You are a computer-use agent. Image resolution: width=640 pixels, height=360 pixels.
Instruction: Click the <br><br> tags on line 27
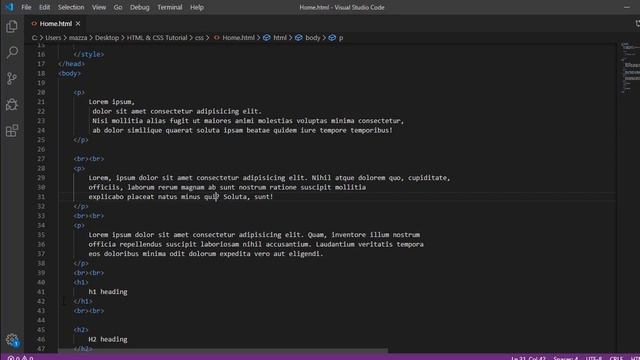pyautogui.click(x=89, y=159)
